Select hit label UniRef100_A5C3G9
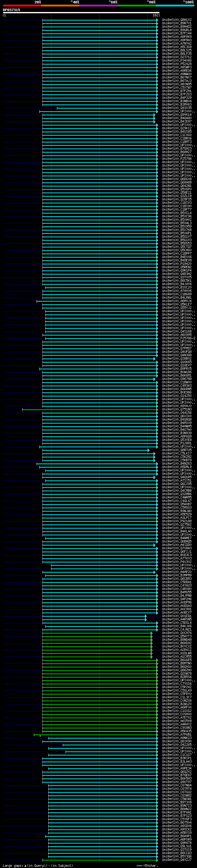The height and width of the screenshot is (868, 197). (176, 47)
